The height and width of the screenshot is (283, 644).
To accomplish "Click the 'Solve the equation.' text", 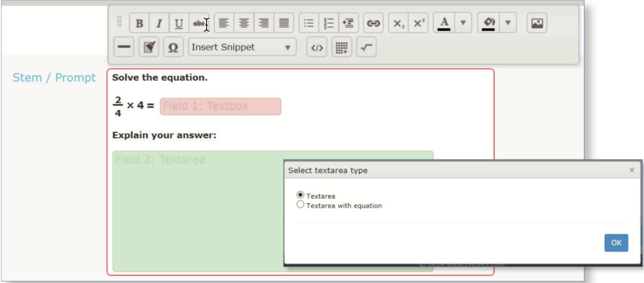I will (159, 78).
